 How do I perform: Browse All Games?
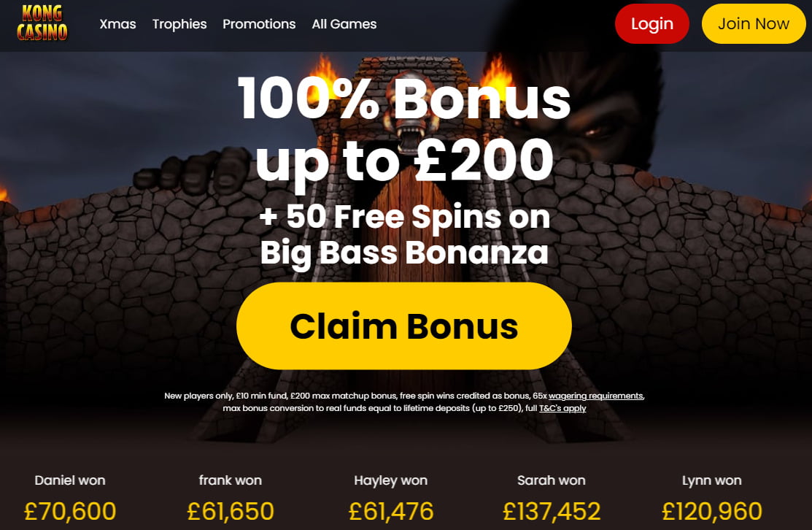[x=344, y=24]
